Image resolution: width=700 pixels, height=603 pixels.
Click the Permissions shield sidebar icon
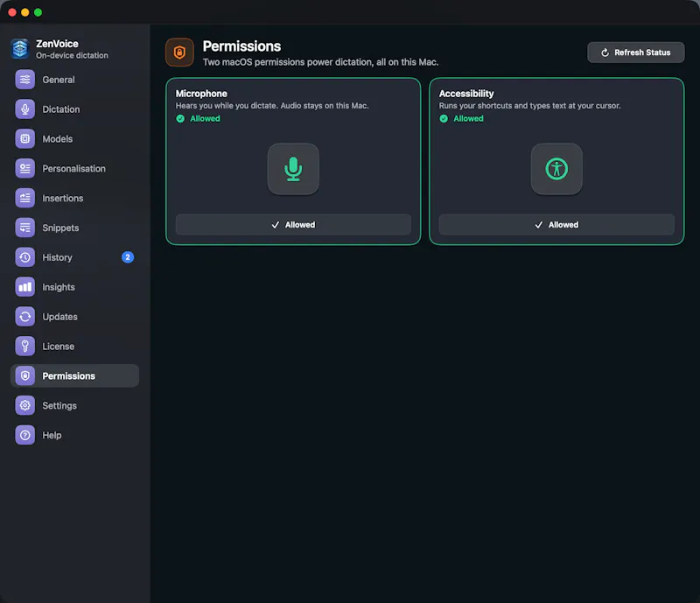click(25, 375)
